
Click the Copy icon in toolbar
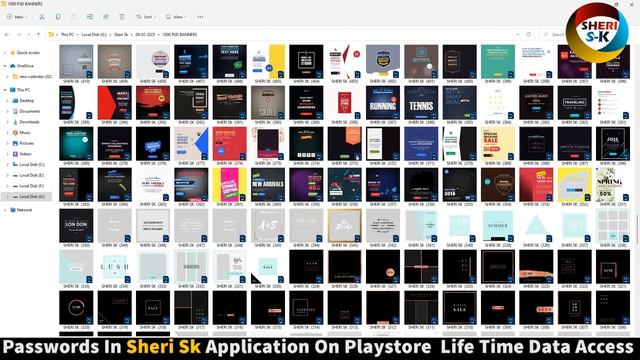[58, 17]
